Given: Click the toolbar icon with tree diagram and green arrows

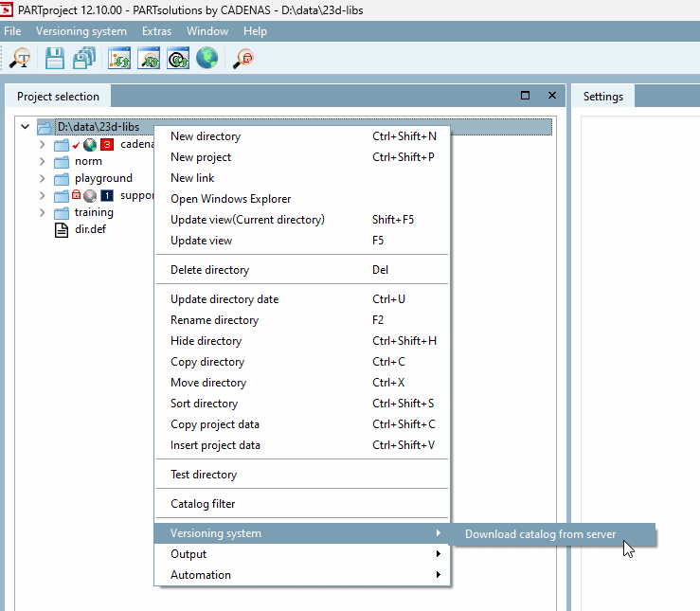Looking at the screenshot, I should (x=120, y=59).
